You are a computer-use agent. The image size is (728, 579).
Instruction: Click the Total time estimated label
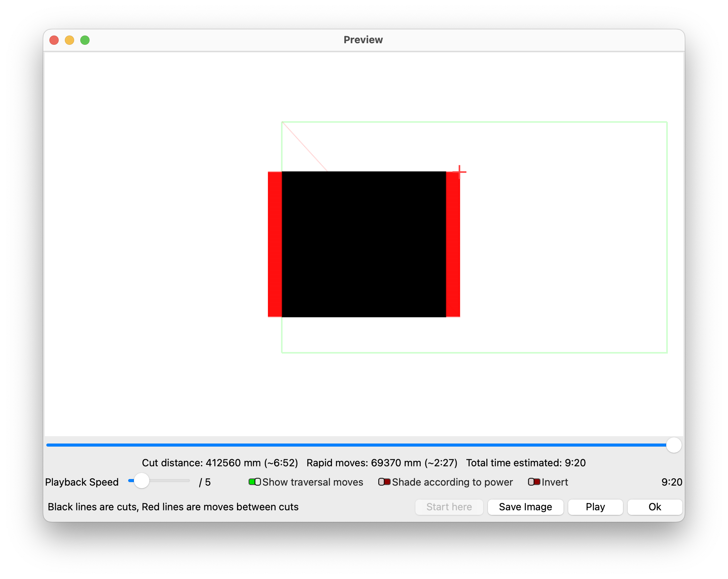coord(525,463)
